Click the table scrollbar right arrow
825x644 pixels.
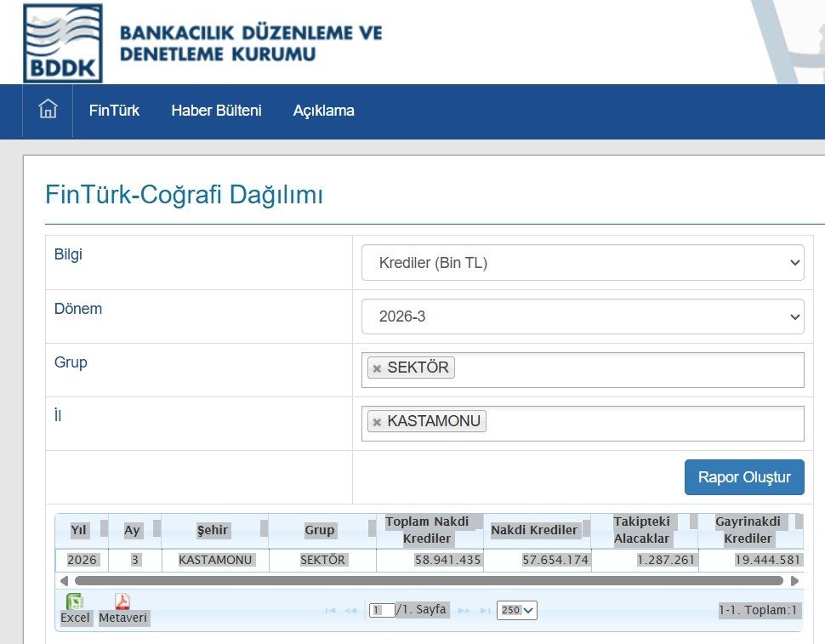pyautogui.click(x=794, y=581)
